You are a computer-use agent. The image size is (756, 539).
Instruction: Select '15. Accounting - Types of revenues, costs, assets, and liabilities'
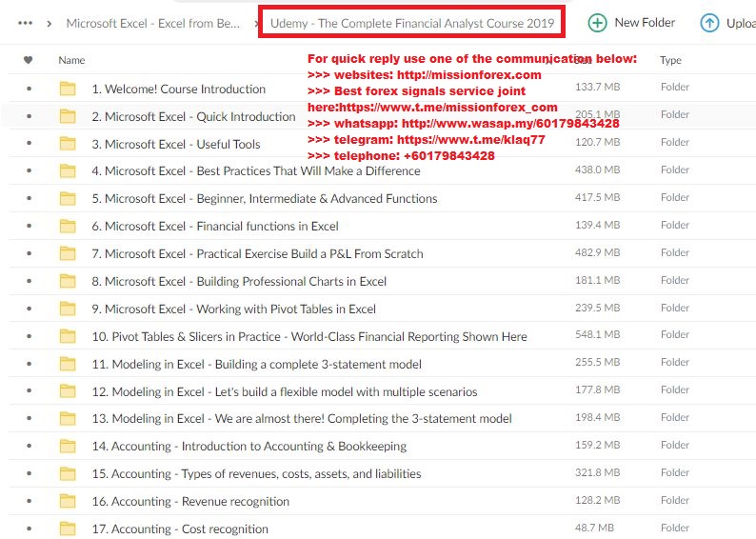click(256, 474)
